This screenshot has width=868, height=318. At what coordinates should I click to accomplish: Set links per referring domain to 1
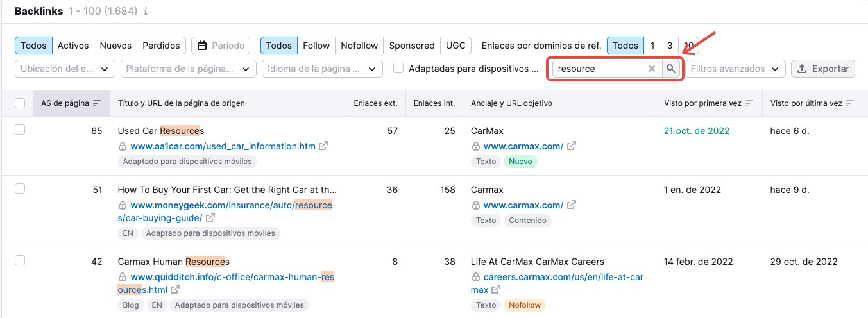(x=652, y=46)
